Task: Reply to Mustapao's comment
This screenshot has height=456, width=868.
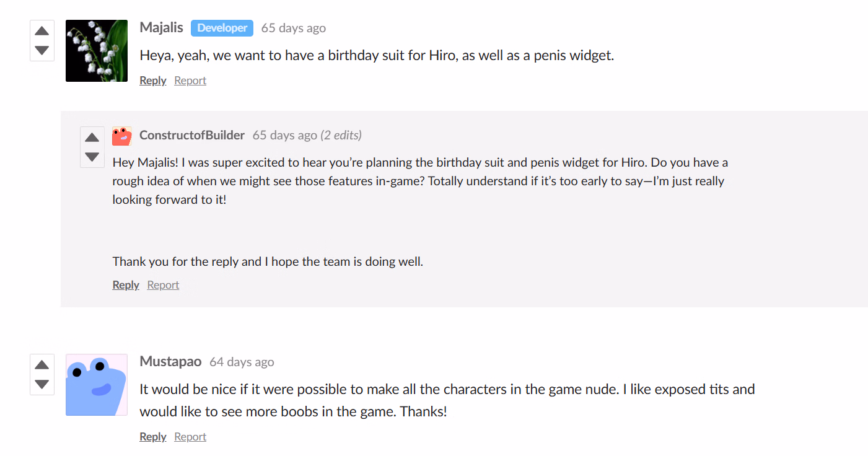Action: coord(152,437)
